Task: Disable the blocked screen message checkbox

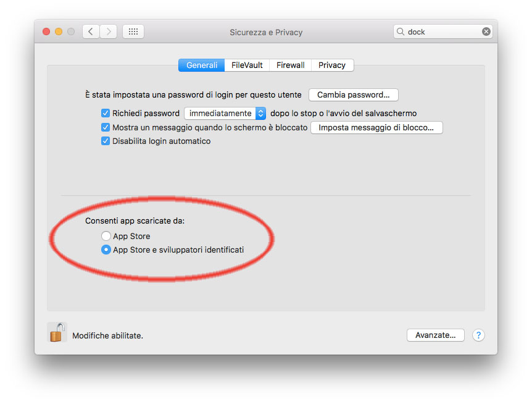Action: (x=106, y=127)
